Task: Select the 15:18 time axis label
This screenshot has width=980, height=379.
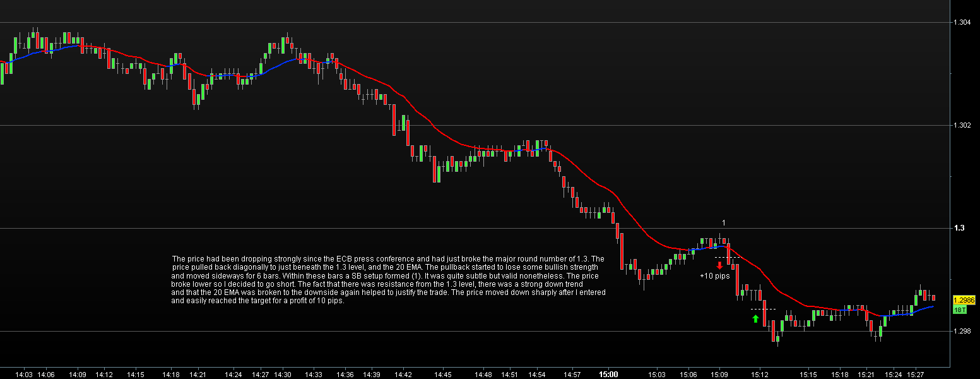Action: point(840,375)
